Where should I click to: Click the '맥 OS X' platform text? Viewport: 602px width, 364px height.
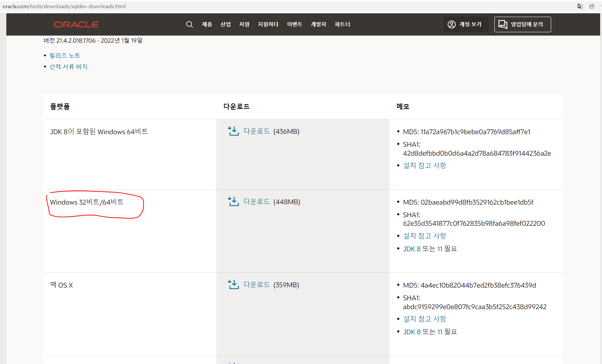coord(62,285)
